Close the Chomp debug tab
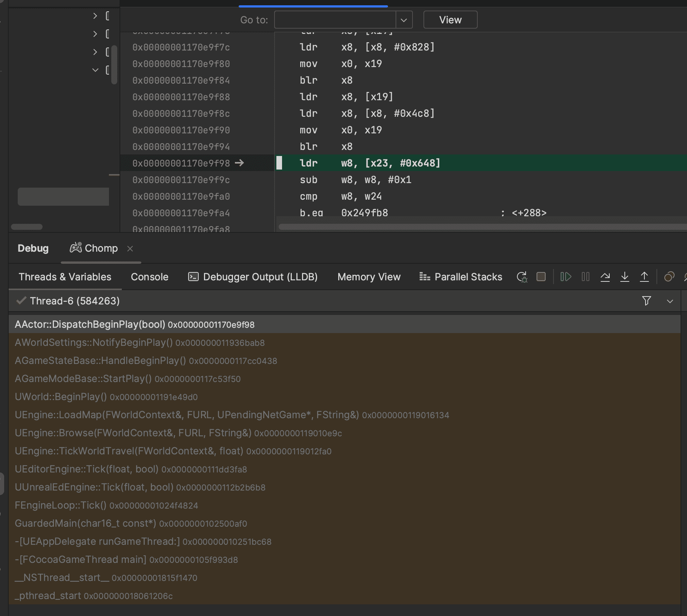The image size is (687, 616). pos(130,249)
